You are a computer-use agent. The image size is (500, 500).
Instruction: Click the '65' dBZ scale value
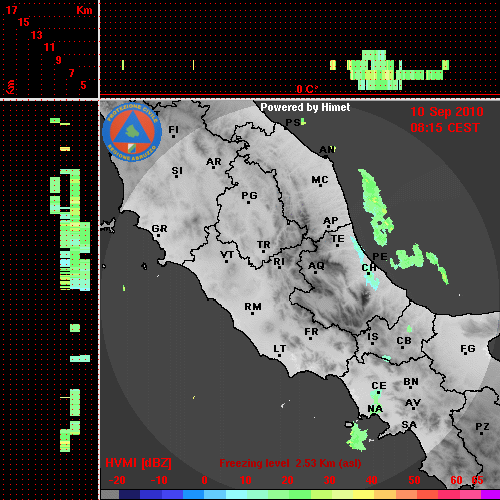pos(477,480)
